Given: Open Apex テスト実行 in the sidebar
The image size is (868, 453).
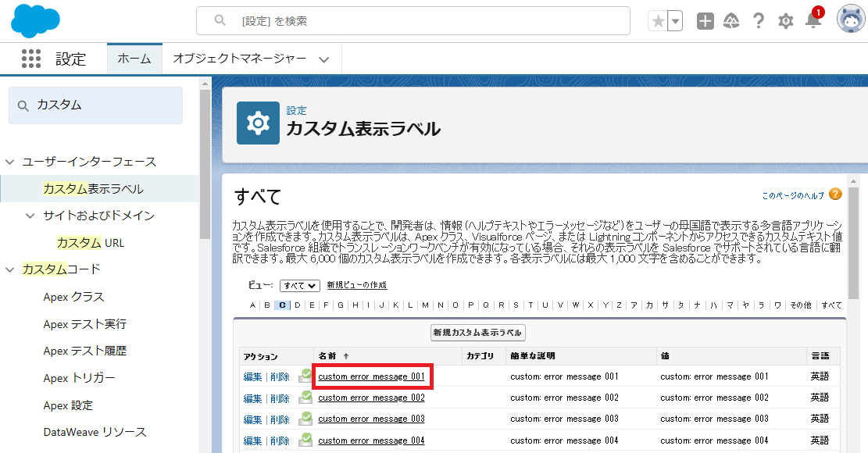Looking at the screenshot, I should [x=84, y=324].
